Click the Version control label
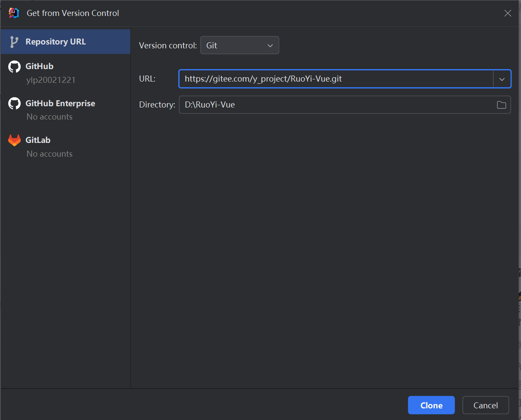 click(x=168, y=45)
